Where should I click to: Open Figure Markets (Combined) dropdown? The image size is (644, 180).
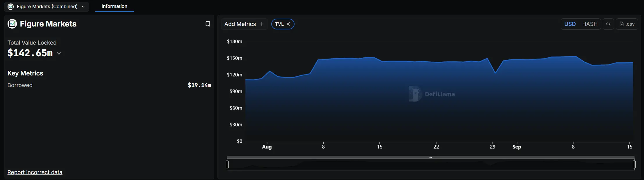47,6
